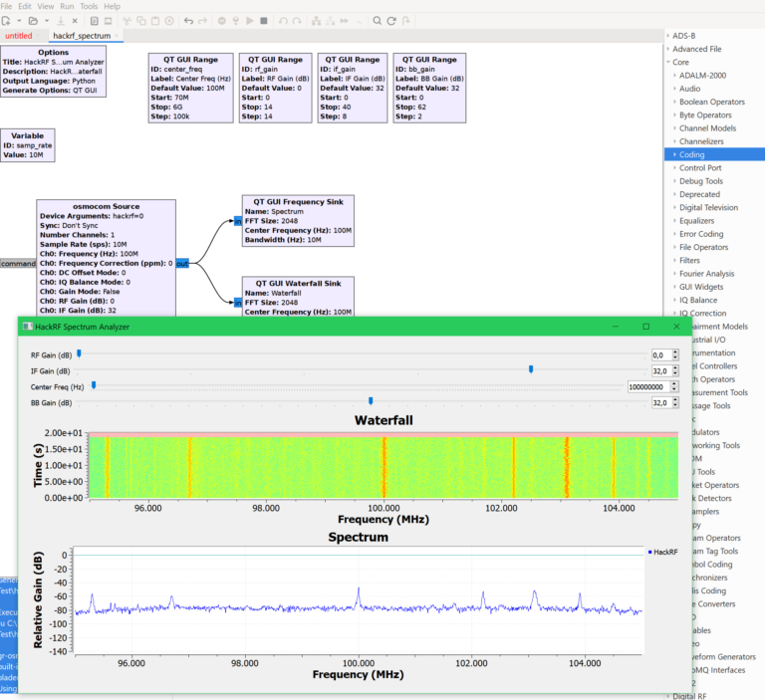The width and height of the screenshot is (765, 700).
Task: Open the Edit menu
Action: (25, 6)
